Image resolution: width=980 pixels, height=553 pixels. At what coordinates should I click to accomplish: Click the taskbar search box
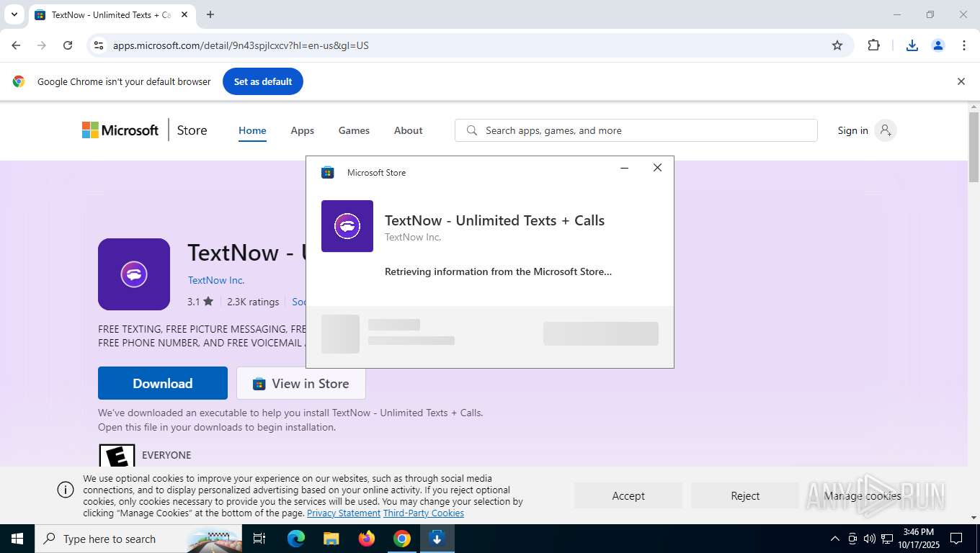[x=138, y=539]
